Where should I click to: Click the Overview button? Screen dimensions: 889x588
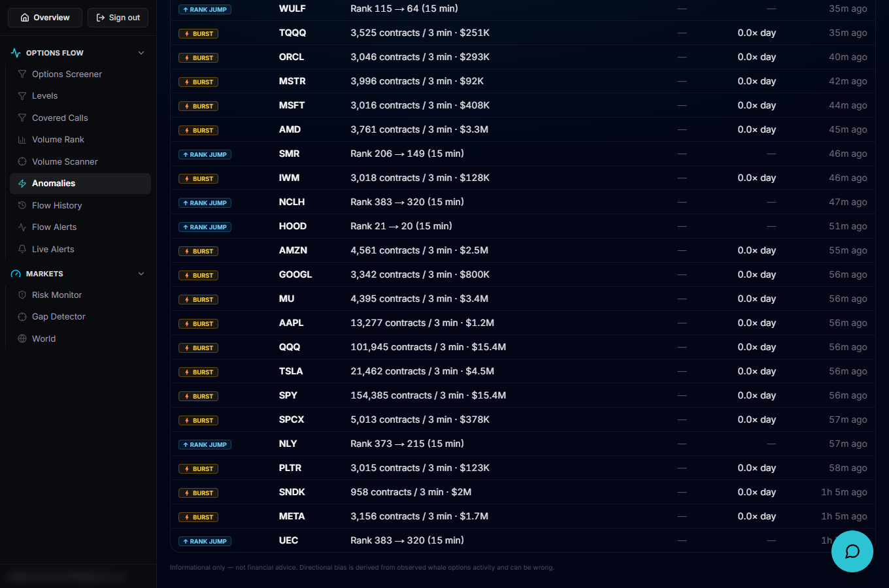pyautogui.click(x=45, y=18)
